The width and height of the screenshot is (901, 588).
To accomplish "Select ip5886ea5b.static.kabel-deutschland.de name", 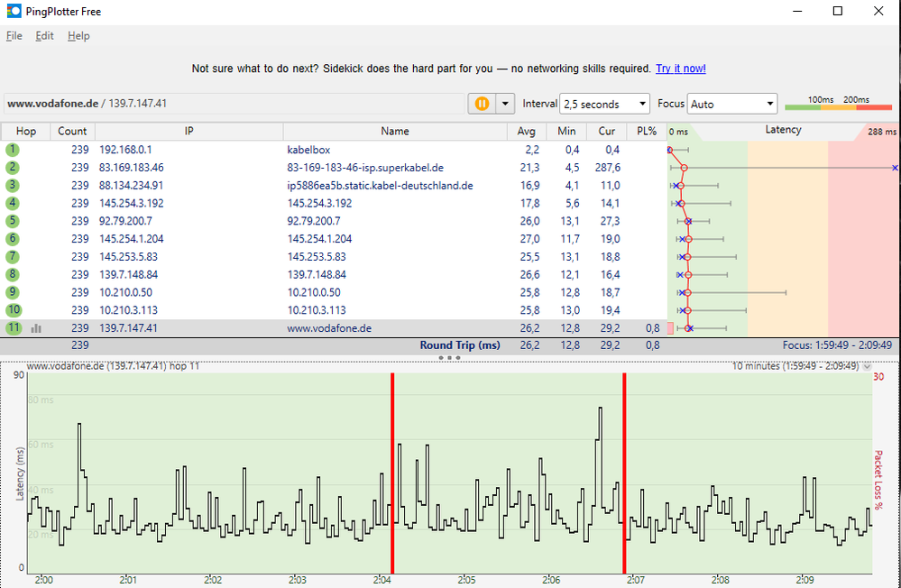I will pyautogui.click(x=380, y=185).
